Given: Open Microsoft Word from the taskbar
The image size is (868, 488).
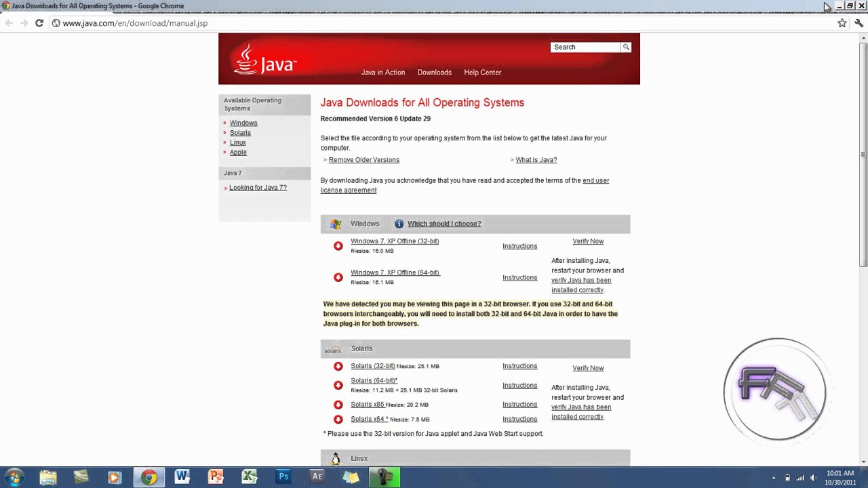Looking at the screenshot, I should 182,477.
